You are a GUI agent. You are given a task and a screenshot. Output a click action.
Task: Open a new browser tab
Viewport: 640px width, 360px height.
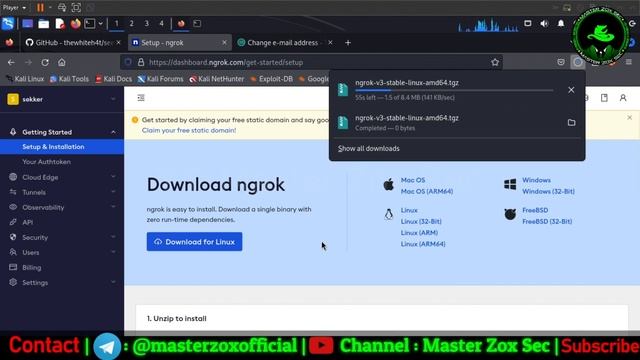348,42
